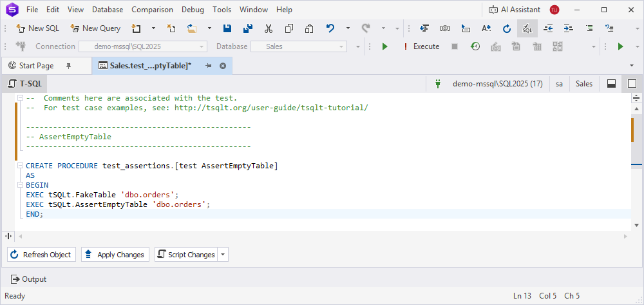This screenshot has width=644, height=305.
Task: Click the question-mark lines icon
Action: (609, 28)
